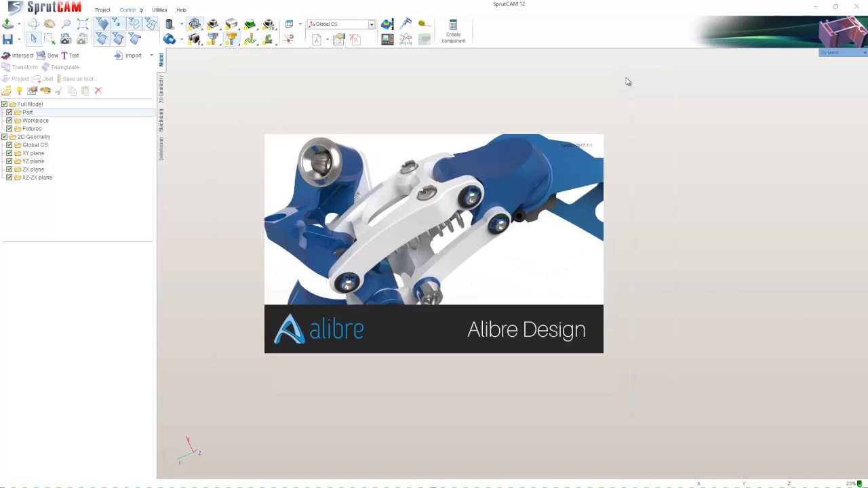Click the yellow milling tool icon
Image resolution: width=868 pixels, height=488 pixels.
click(232, 39)
